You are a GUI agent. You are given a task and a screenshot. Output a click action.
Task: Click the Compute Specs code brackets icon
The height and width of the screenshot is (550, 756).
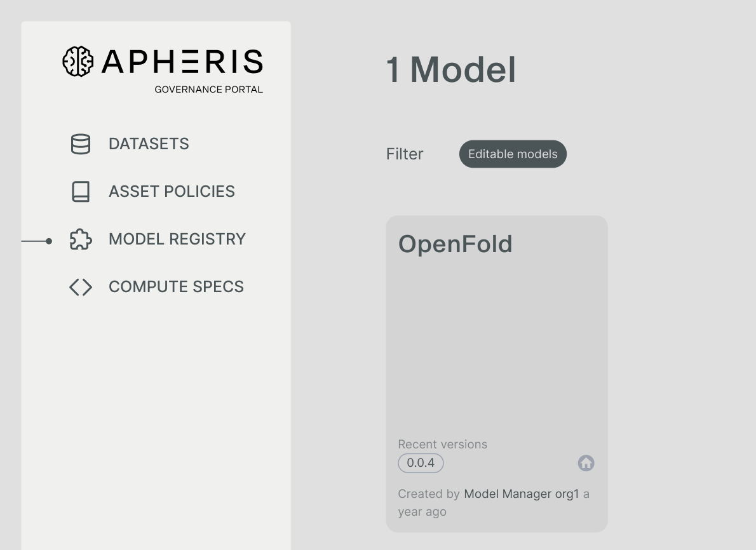(81, 287)
